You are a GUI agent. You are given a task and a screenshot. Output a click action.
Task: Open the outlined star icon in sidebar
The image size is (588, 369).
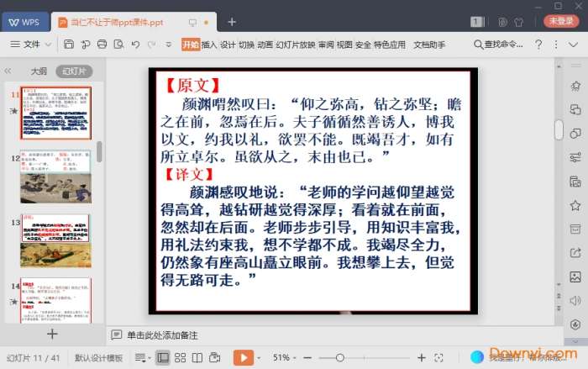click(575, 205)
